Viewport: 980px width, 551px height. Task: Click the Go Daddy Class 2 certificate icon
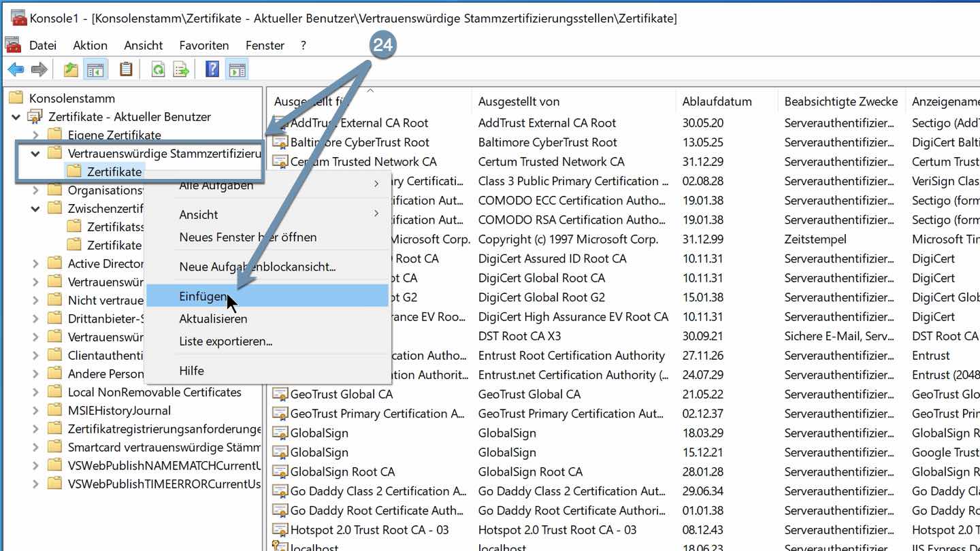280,491
